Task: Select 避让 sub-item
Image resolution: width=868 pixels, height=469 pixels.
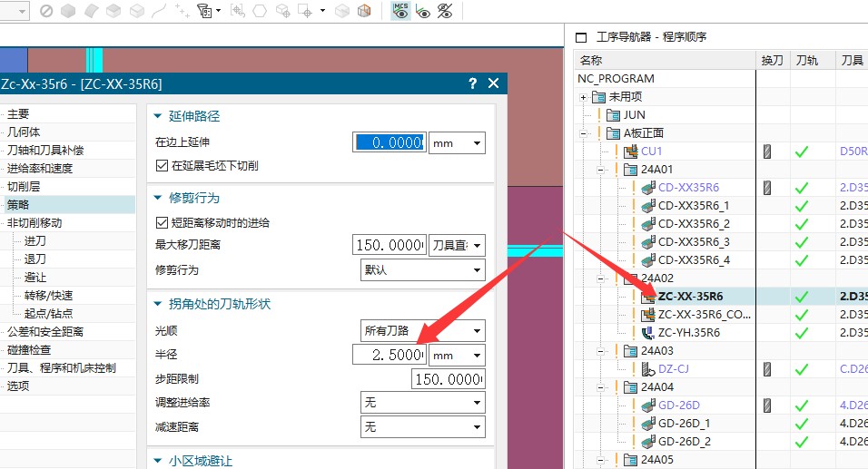Action: point(35,278)
